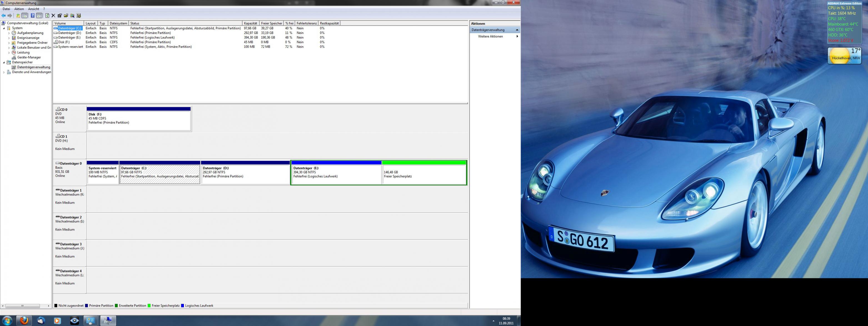868x326 pixels.
Task: Select the Datenträger (D:) partition block
Action: (x=245, y=174)
